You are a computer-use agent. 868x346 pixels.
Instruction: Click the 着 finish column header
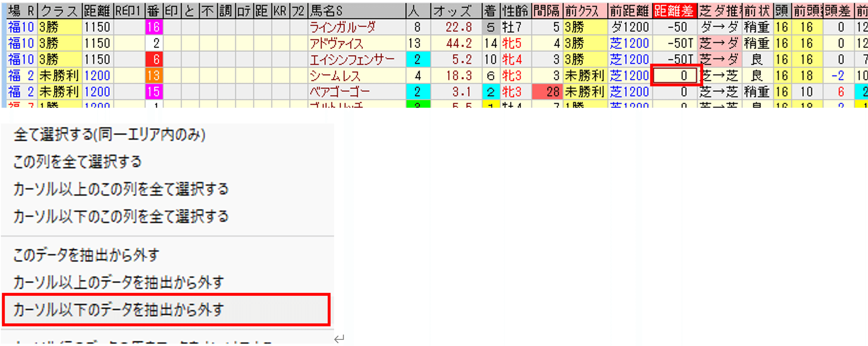click(491, 11)
